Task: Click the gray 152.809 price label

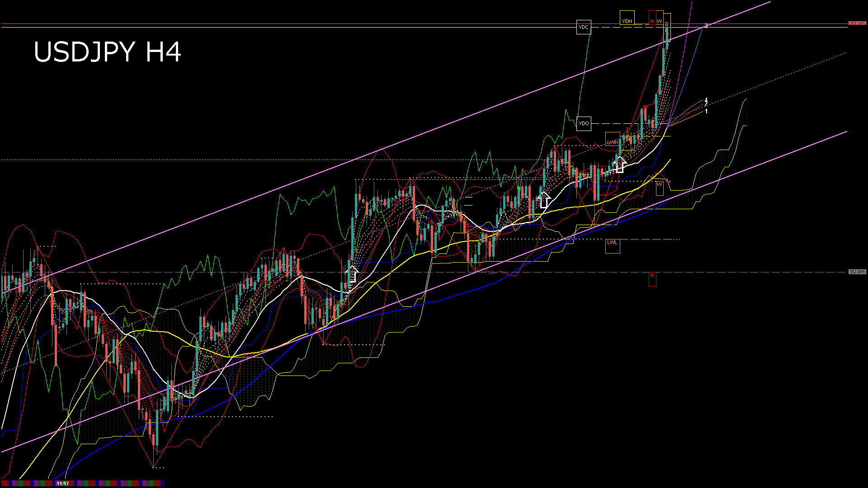Action: 857,272
